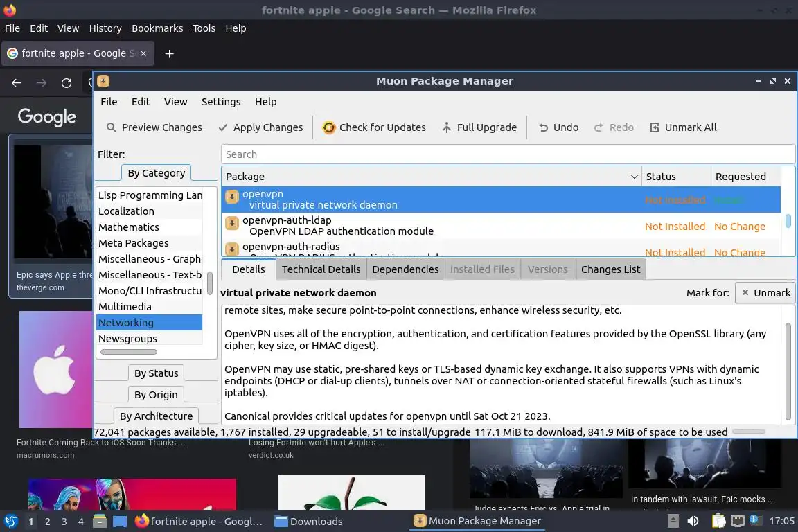Switch to virtual desktop 2
798x532 pixels.
pos(47,522)
